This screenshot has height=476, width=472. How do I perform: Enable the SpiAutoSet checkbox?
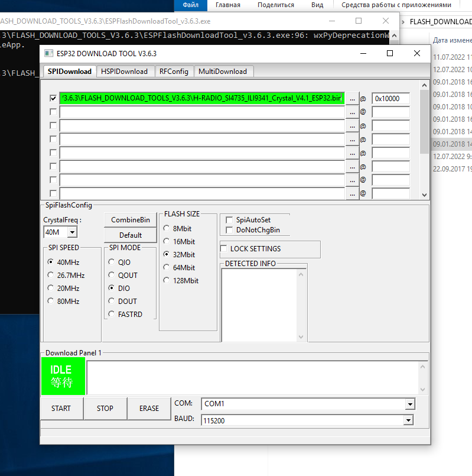pos(229,220)
